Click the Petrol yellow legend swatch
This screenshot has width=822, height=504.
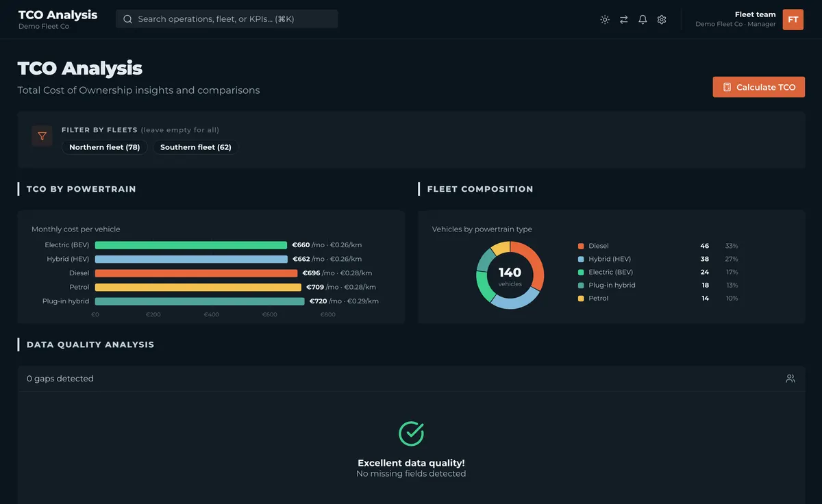581,298
